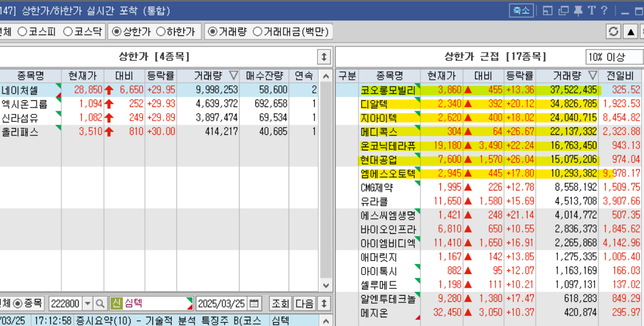This screenshot has height=326, width=644.
Task: Open font settings with the T icon
Action: coord(591,11)
